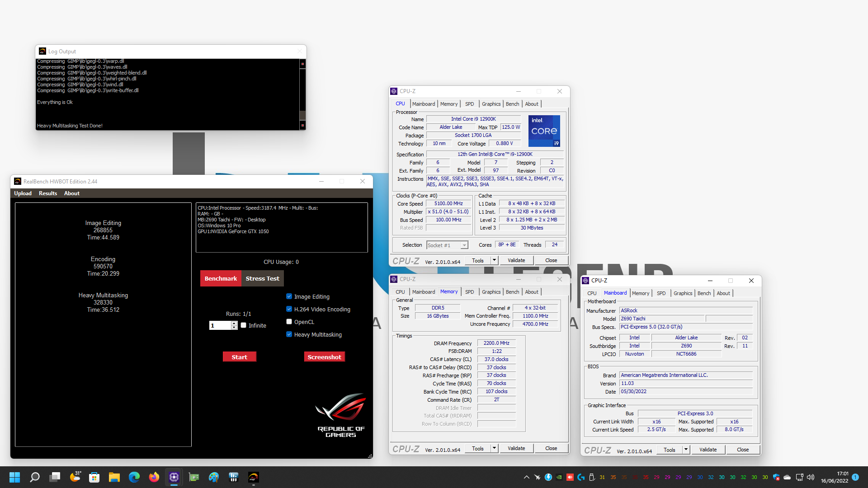
Task: Open Task View on the taskbar
Action: pos(55,477)
